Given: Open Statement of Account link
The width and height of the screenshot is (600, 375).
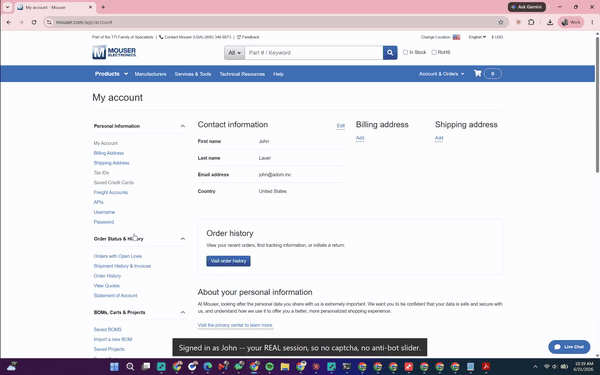Looking at the screenshot, I should (115, 295).
